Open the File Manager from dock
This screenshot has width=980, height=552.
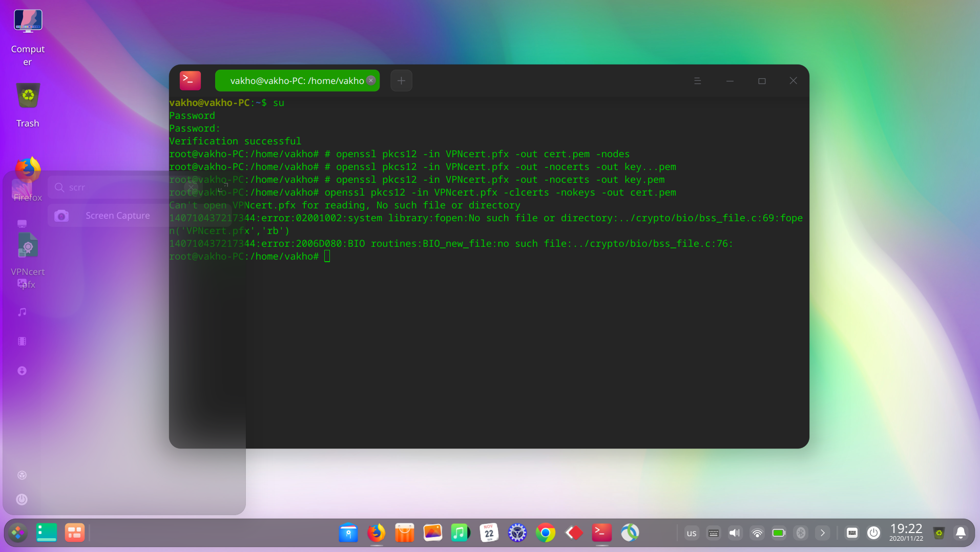(x=348, y=533)
